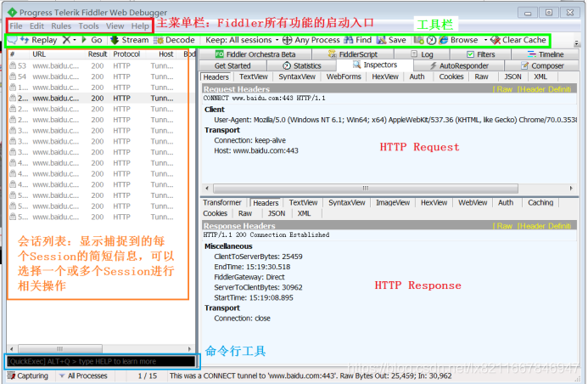The height and width of the screenshot is (384, 588).
Task: Sort sessions by Result column header
Action: [x=98, y=54]
